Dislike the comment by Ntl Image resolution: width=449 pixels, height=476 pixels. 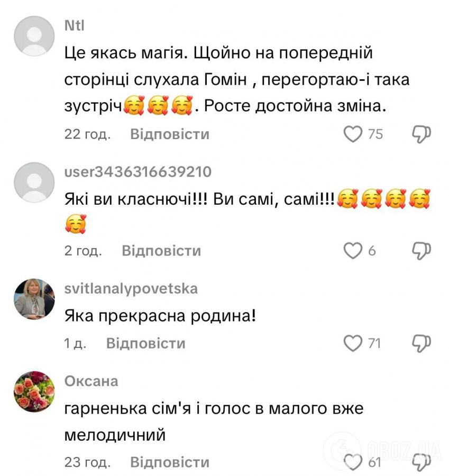[421, 134]
